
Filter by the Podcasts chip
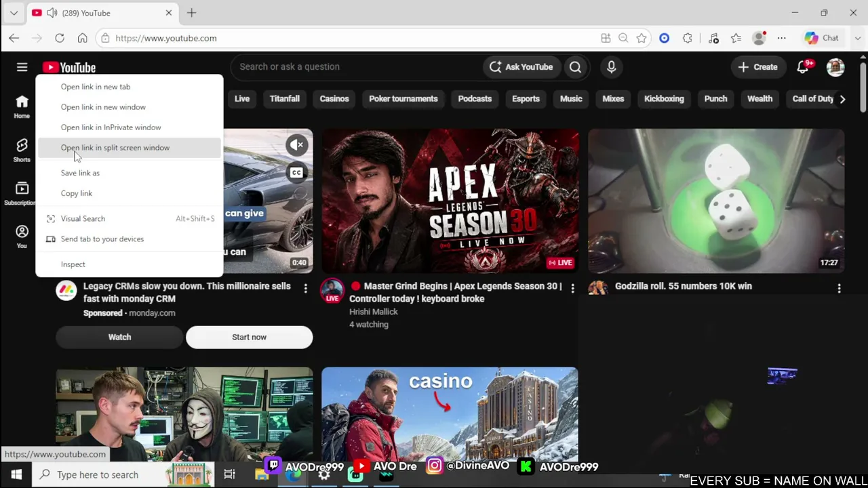[475, 99]
